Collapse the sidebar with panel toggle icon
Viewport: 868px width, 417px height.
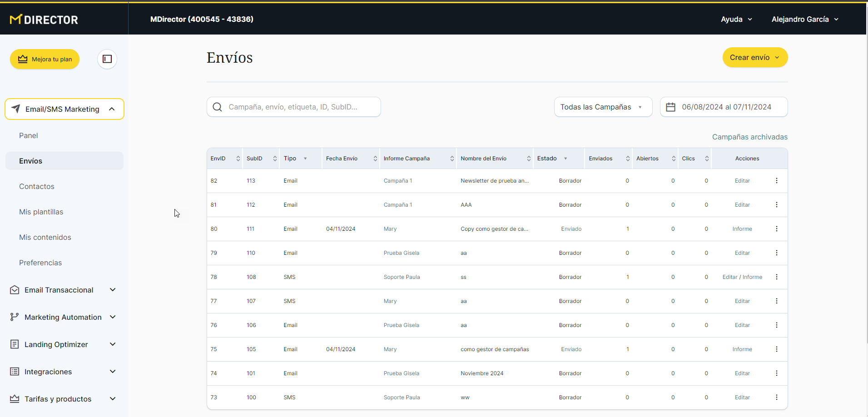click(107, 59)
